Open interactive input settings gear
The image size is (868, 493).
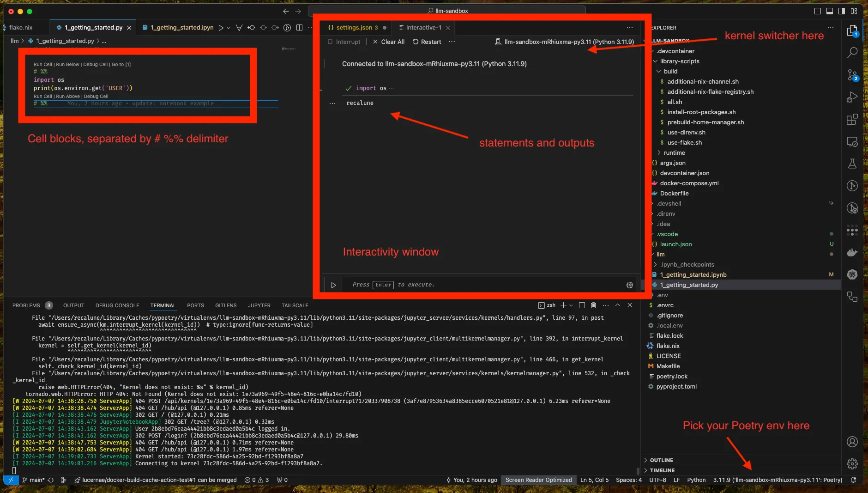[629, 285]
